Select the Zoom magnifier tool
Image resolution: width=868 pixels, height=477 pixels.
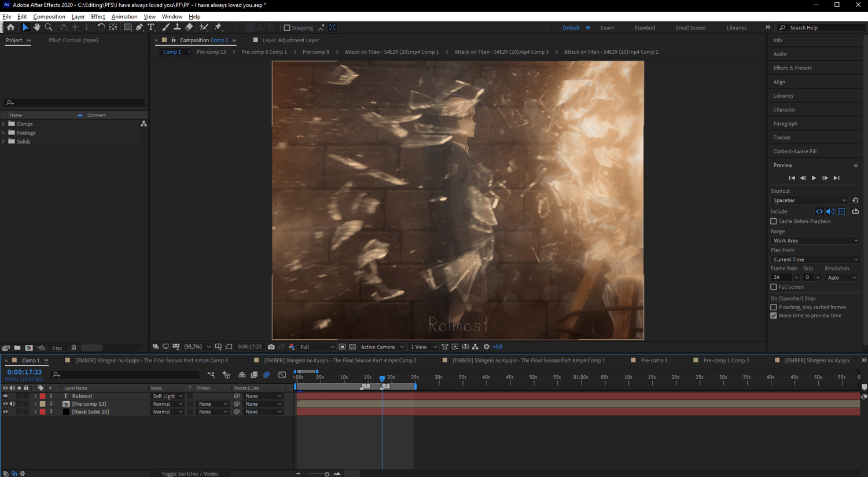49,27
